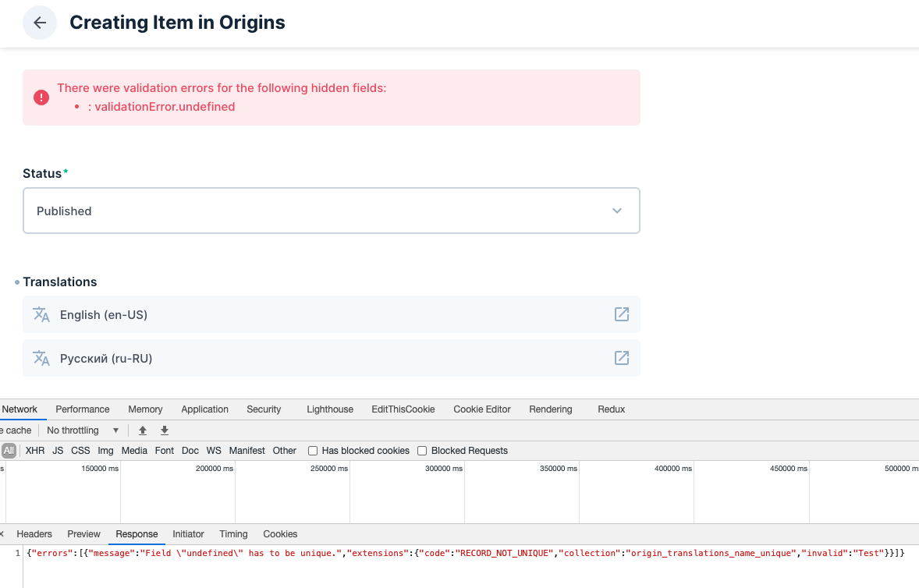919x588 pixels.
Task: Open the Redux tab
Action: [612, 409]
